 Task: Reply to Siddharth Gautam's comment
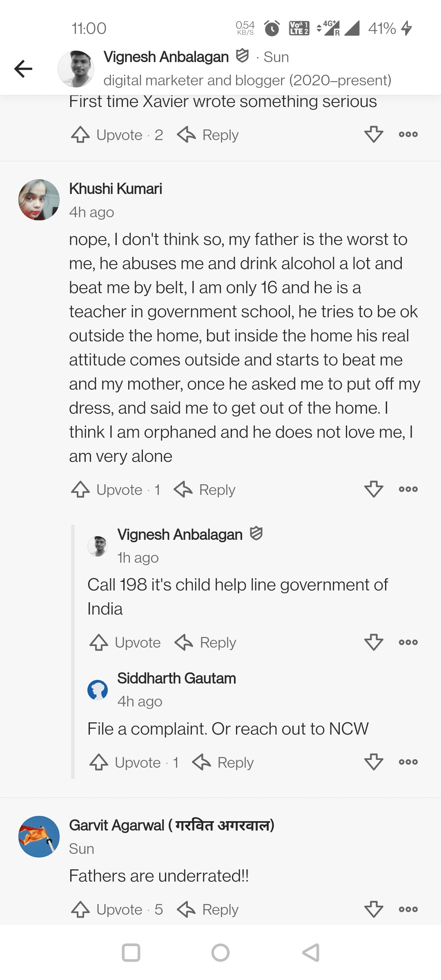pyautogui.click(x=223, y=762)
